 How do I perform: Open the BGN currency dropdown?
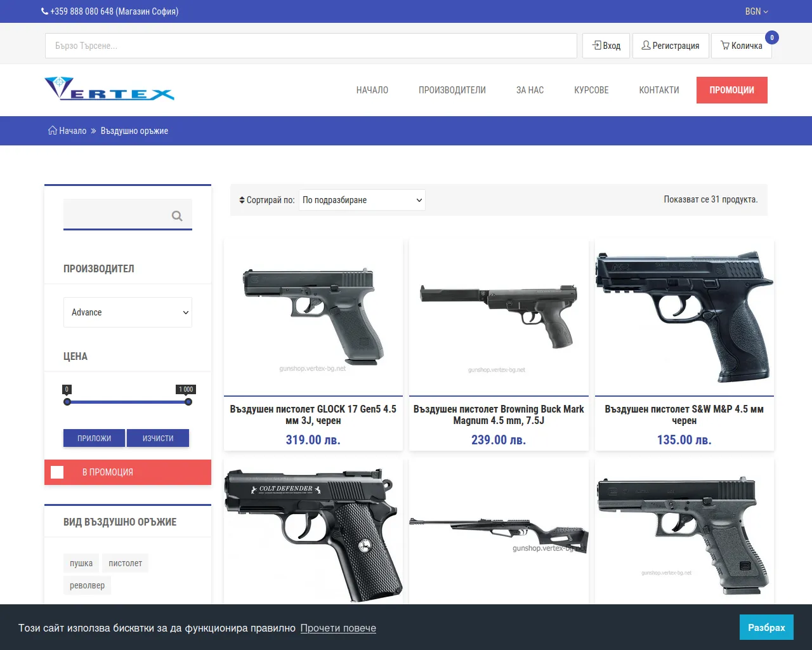(x=756, y=11)
